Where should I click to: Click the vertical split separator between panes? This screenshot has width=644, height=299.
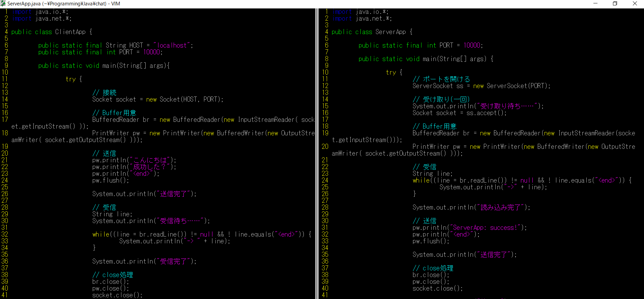[x=317, y=152]
